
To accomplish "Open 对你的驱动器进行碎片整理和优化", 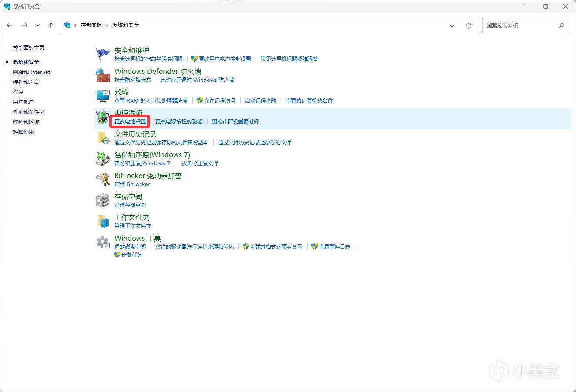I will pyautogui.click(x=194, y=247).
